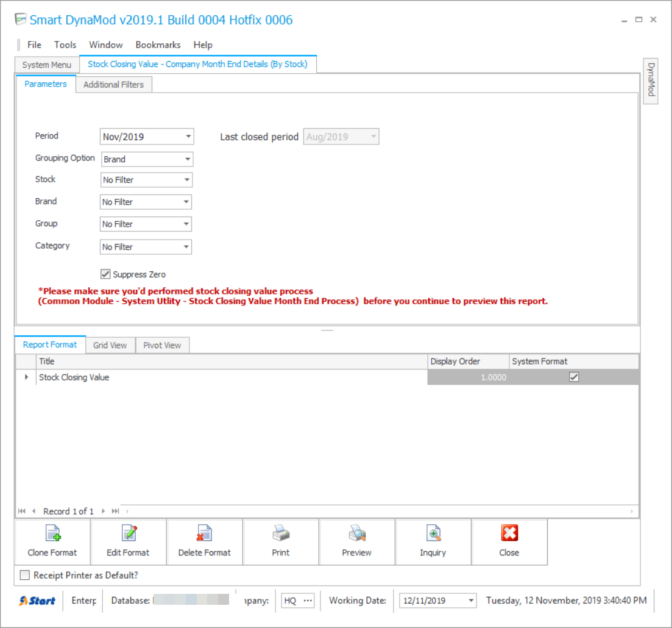Open company selector ellipsis next to HQ
Screen dimensions: 672x628
[x=308, y=601]
